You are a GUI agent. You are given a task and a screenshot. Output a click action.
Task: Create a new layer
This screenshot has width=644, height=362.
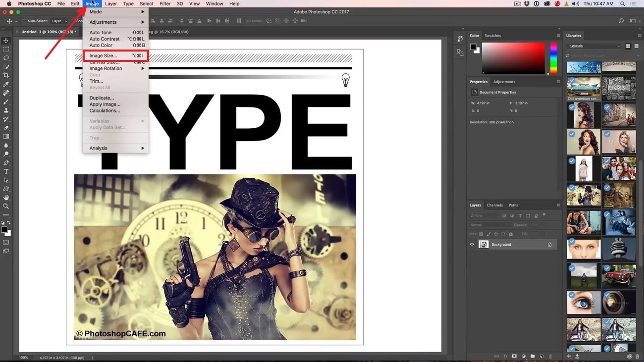[x=541, y=356]
